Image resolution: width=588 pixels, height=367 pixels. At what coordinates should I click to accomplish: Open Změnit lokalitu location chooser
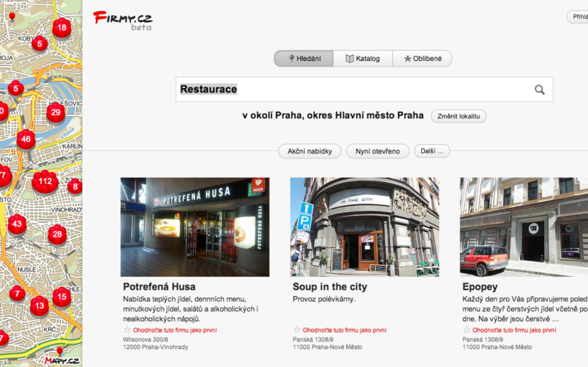(458, 116)
